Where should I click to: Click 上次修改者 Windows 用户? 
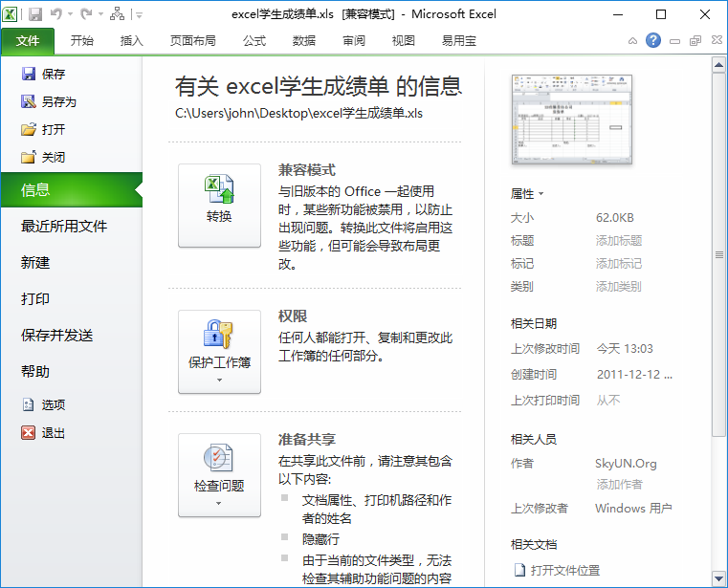point(633,509)
